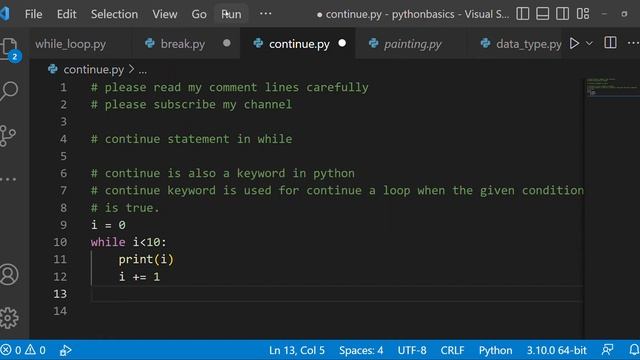640x360 pixels.
Task: Toggle secondary side bar layout icon
Action: click(x=562, y=14)
